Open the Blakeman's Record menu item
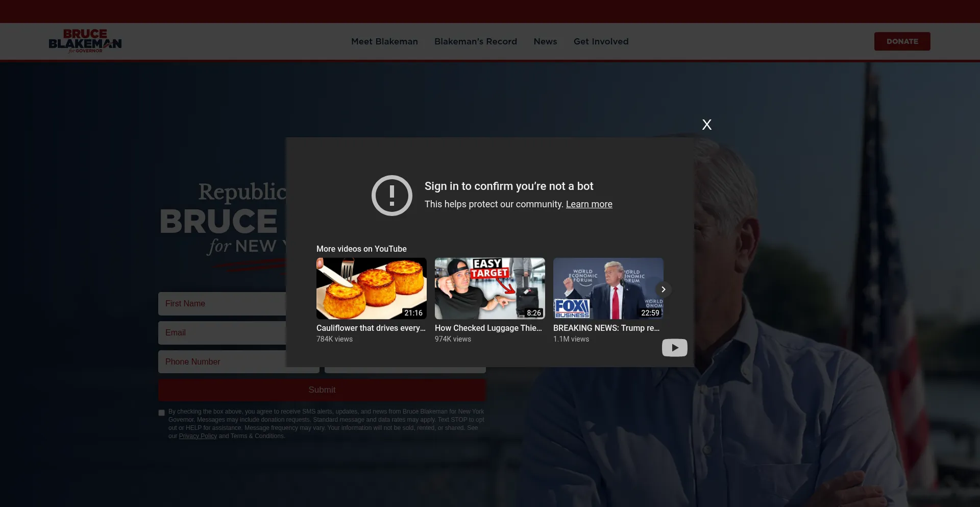 476,41
